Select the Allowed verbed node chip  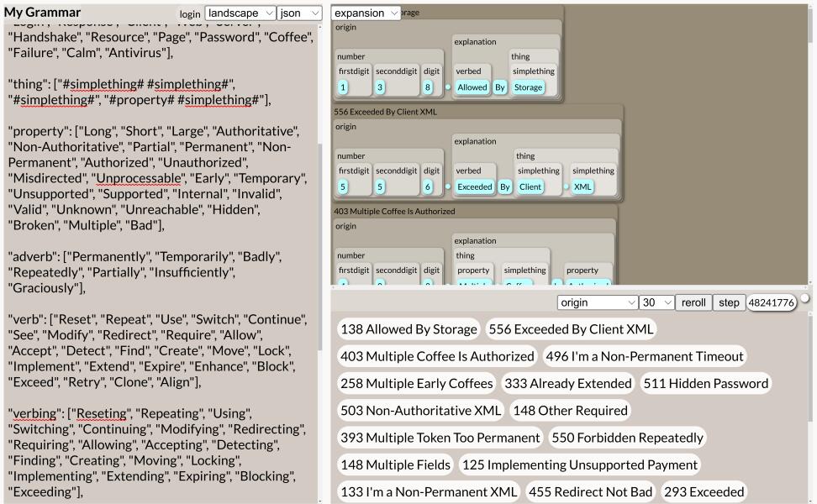coord(472,86)
